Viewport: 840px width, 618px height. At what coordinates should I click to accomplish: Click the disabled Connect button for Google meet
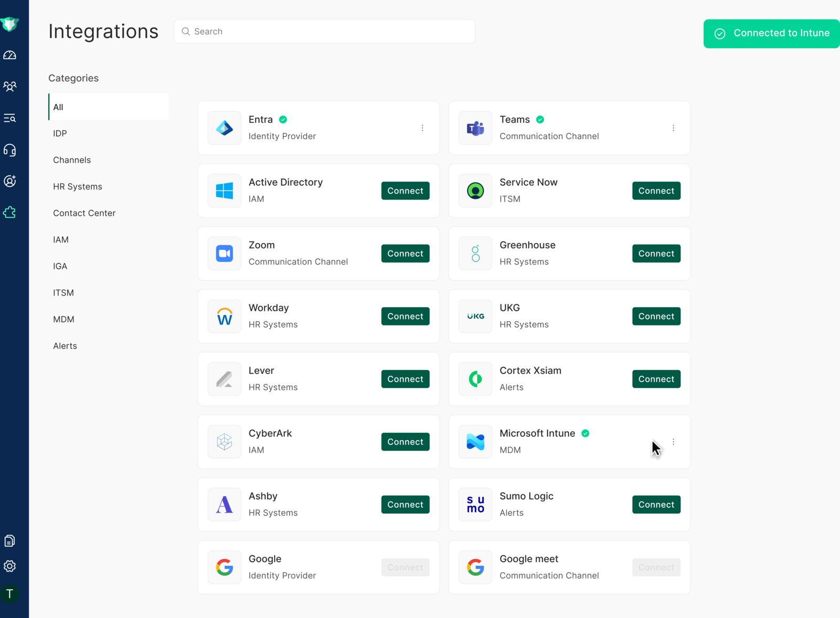pos(656,567)
